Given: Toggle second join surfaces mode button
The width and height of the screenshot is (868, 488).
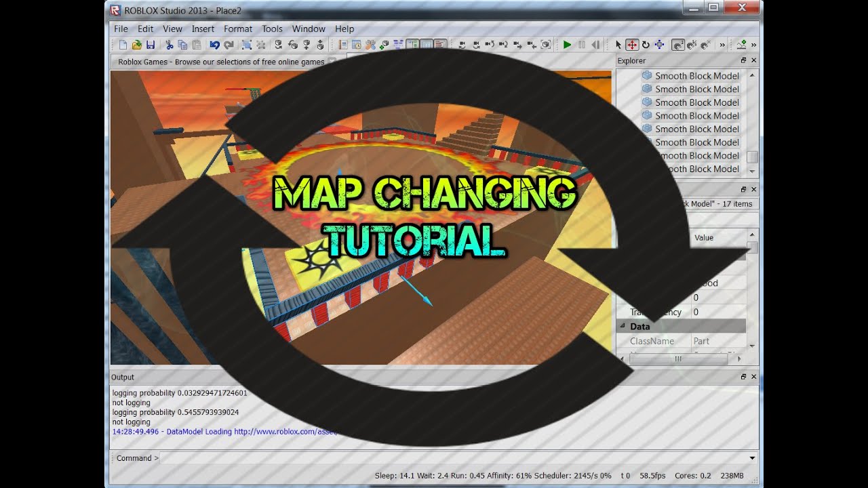Looking at the screenshot, I should [691, 45].
